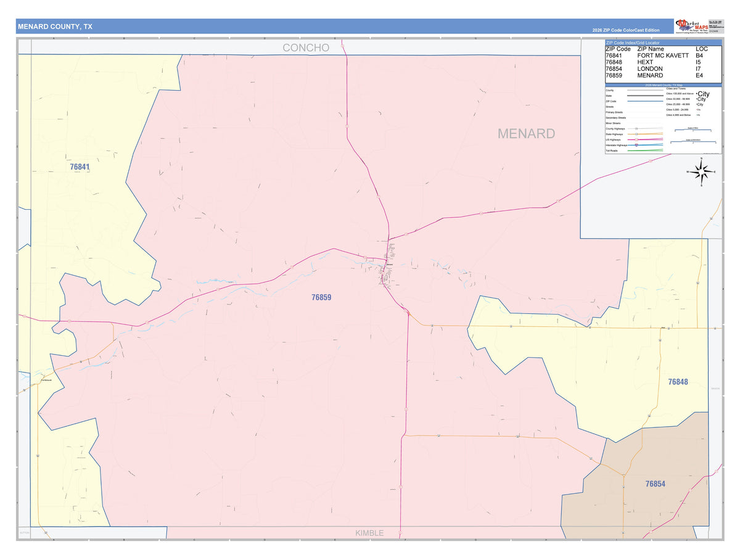
Task: Select the MENARD COUNTY, TX title
Action: coord(55,27)
